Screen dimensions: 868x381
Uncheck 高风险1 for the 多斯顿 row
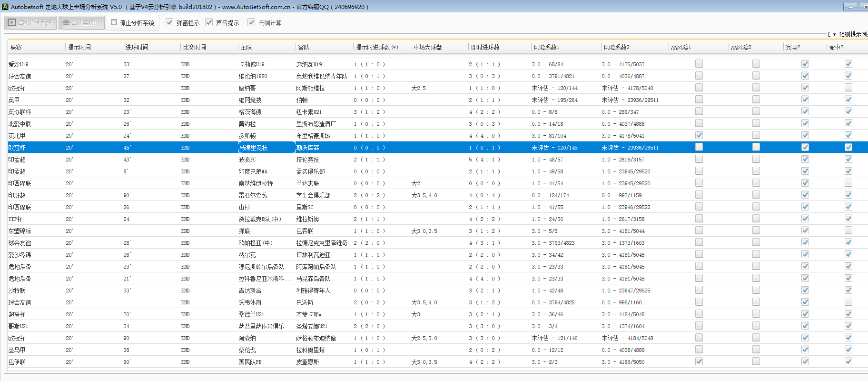tap(699, 135)
